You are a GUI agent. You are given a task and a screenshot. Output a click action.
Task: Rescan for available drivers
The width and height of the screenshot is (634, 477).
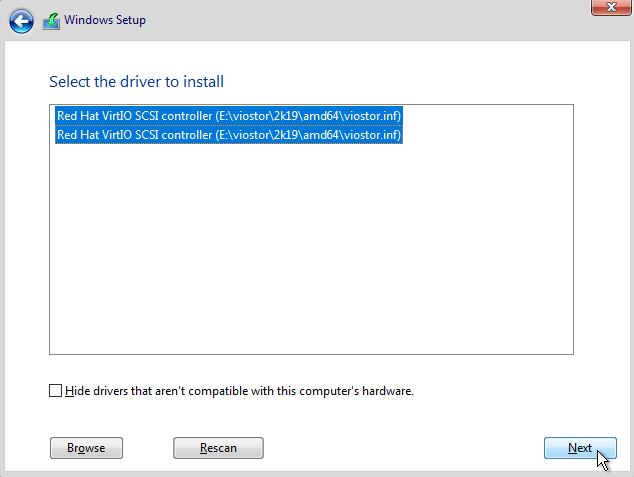pos(218,448)
